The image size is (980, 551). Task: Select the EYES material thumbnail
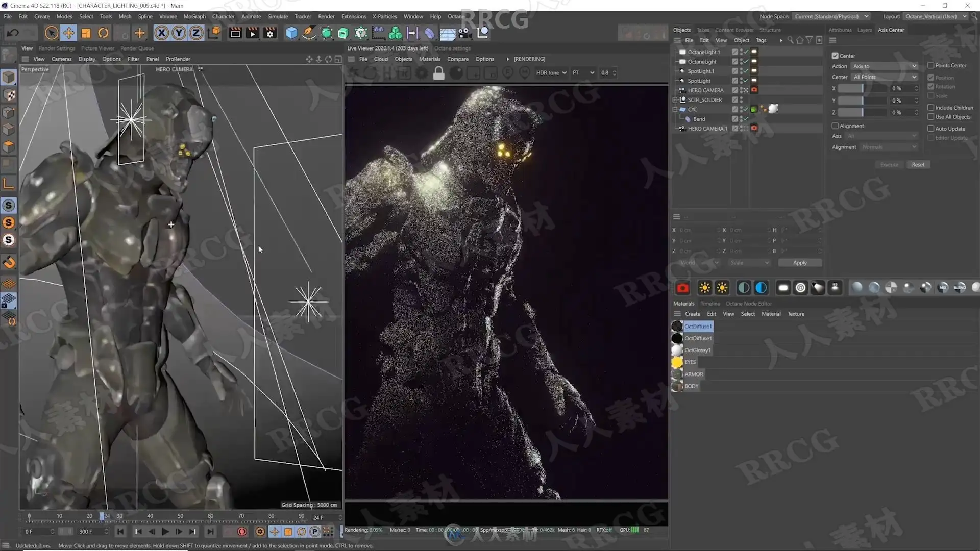677,362
